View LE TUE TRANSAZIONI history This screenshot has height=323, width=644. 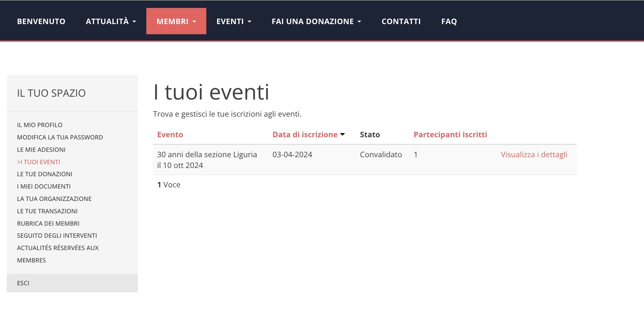48,211
